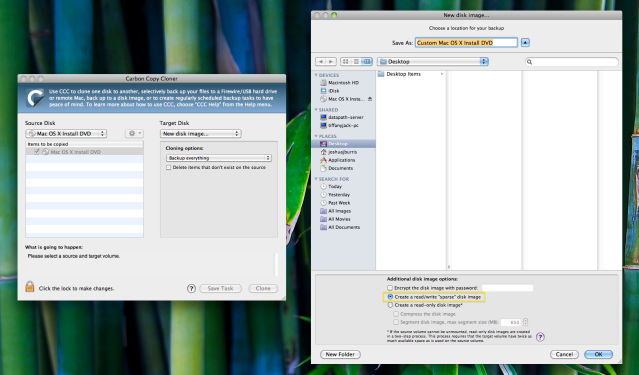Switch to icon view in save dialog
The width and height of the screenshot is (639, 375).
pyautogui.click(x=346, y=62)
